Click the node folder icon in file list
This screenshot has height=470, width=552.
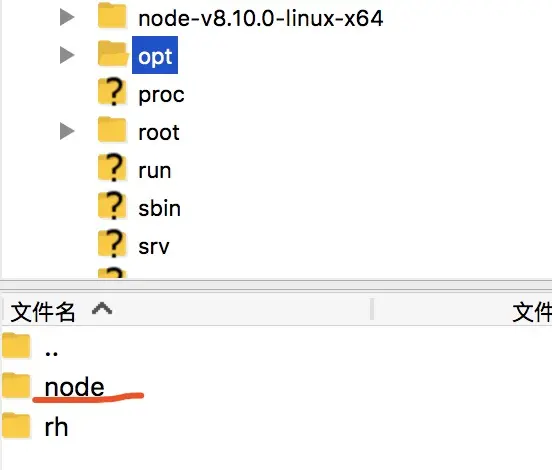point(16,386)
